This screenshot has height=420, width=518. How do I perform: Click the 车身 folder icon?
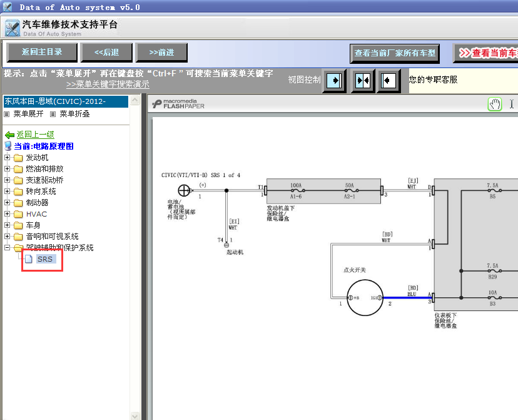coord(18,225)
